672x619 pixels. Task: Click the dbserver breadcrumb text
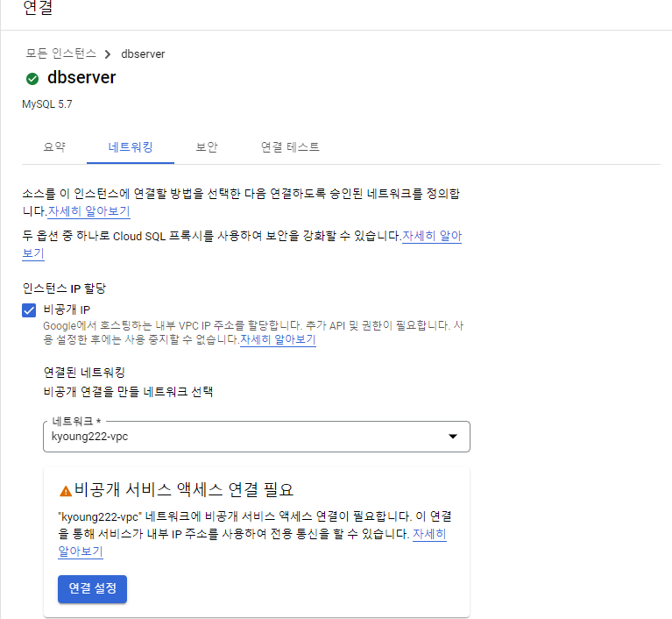point(143,54)
